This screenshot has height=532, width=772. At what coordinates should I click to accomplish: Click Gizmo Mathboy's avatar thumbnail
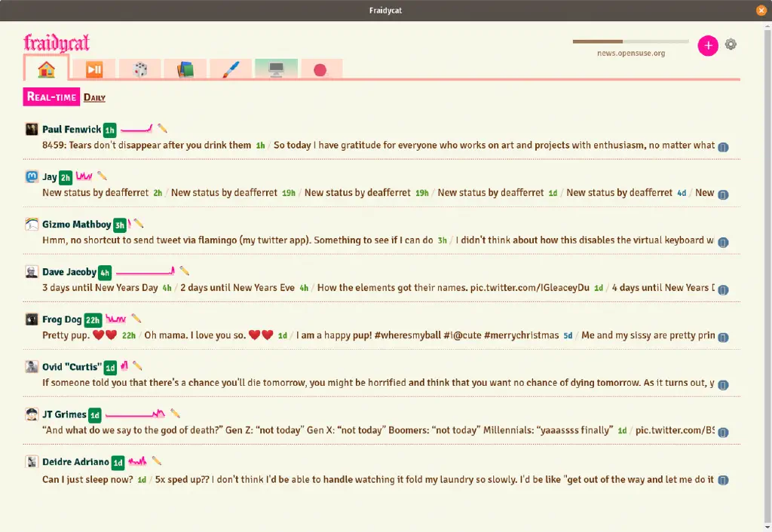32,224
